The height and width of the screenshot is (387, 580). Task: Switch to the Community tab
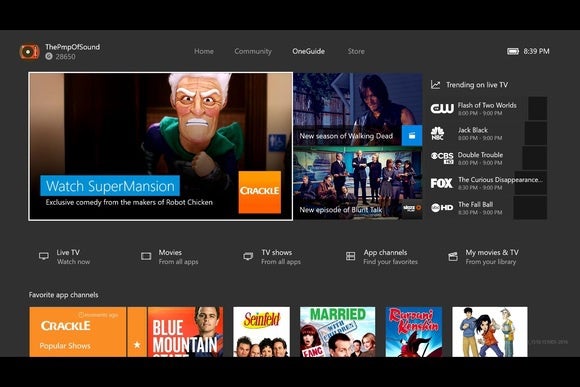coord(253,51)
